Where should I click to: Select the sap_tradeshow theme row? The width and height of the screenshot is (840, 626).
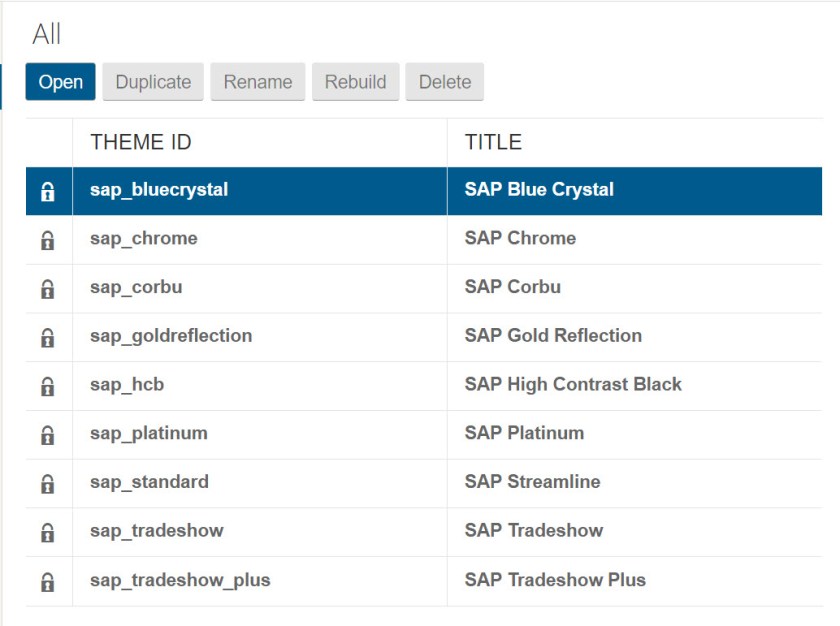pyautogui.click(x=156, y=531)
